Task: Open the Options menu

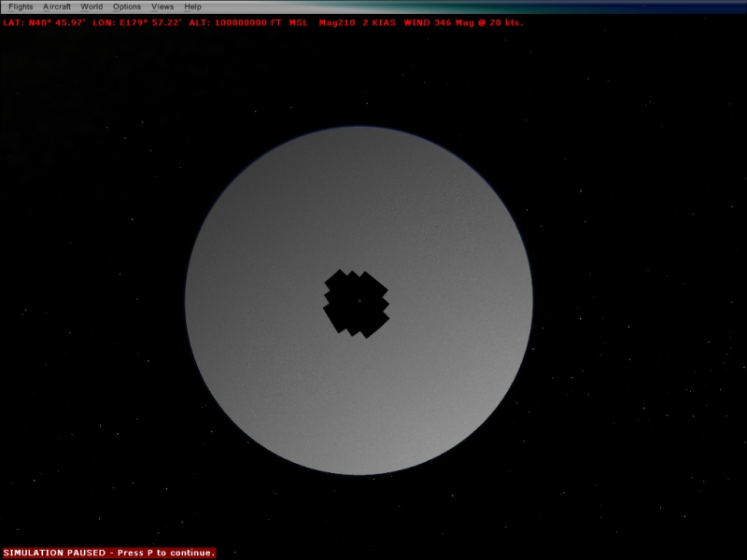Action: (x=127, y=7)
